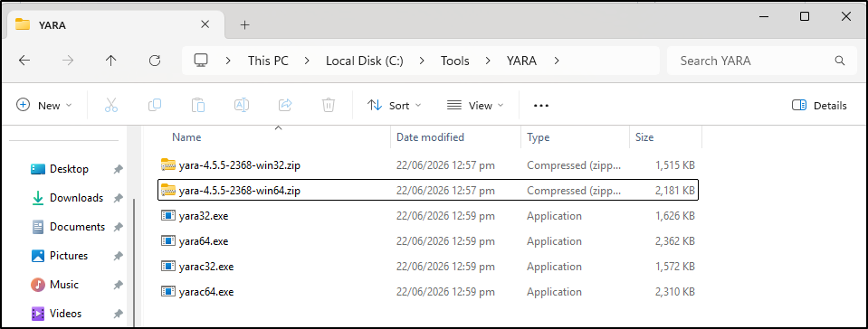The height and width of the screenshot is (329, 868).
Task: Click the yarac32.exe application icon
Action: (x=167, y=267)
